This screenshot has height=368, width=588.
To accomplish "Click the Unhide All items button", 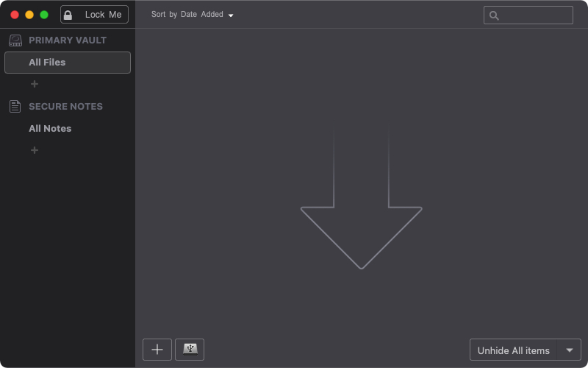I will click(x=514, y=350).
